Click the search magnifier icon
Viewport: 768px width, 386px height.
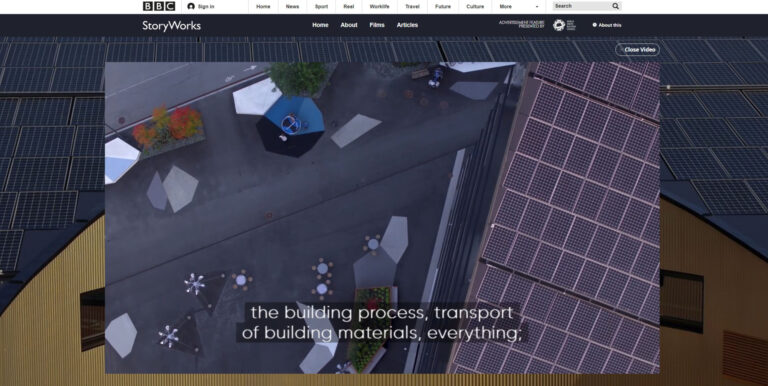tap(616, 6)
